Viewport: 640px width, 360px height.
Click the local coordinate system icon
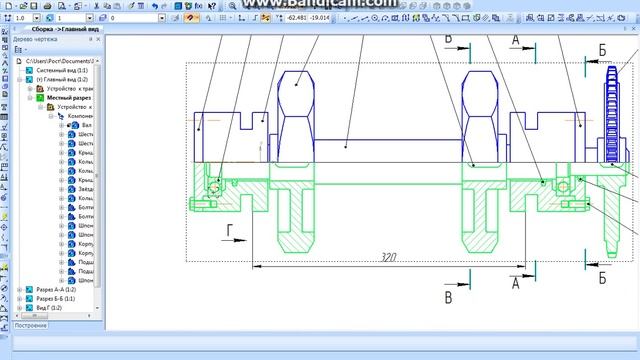tap(242, 18)
